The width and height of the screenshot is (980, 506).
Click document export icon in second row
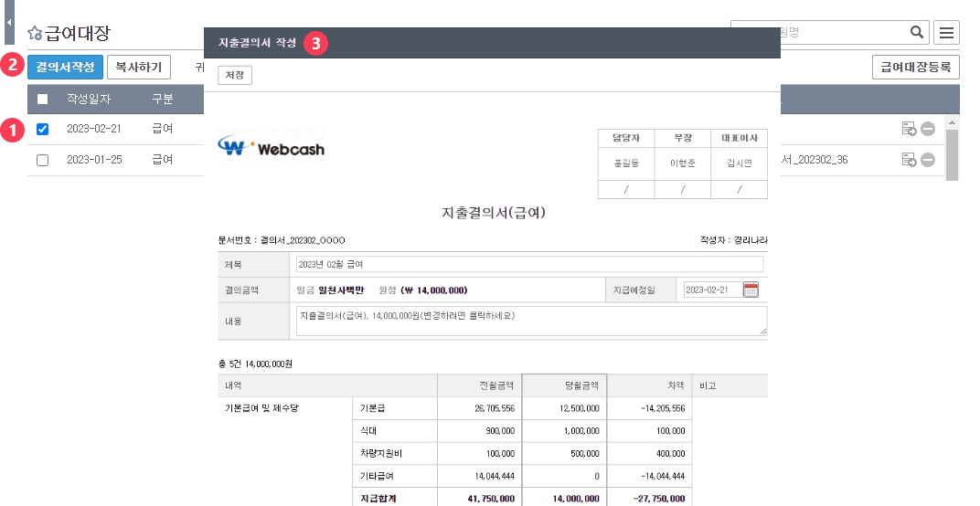(x=910, y=160)
